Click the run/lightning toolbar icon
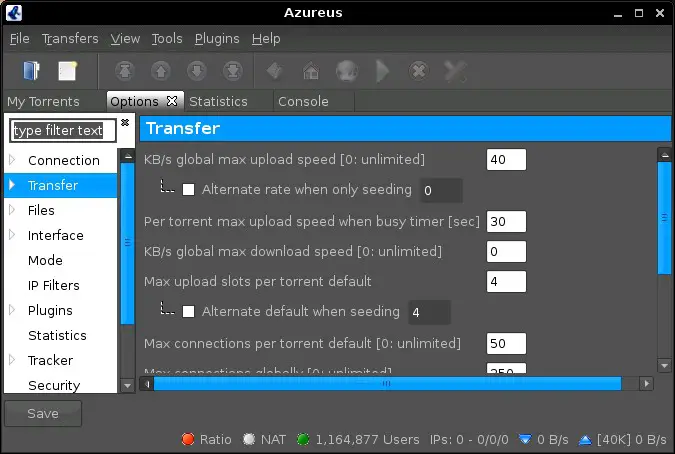This screenshot has height=454, width=675. click(x=275, y=71)
